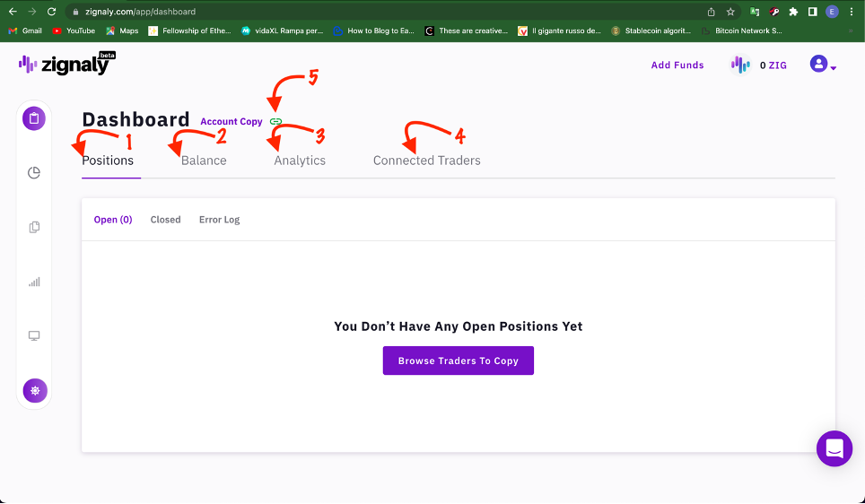The image size is (865, 504).
Task: Click the Chrome profile E avatar
Action: click(832, 12)
